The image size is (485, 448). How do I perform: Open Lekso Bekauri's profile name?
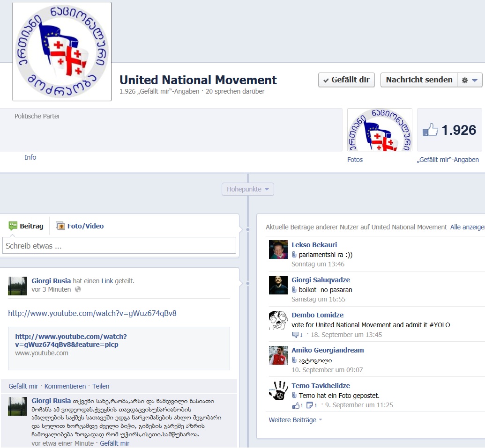(314, 245)
